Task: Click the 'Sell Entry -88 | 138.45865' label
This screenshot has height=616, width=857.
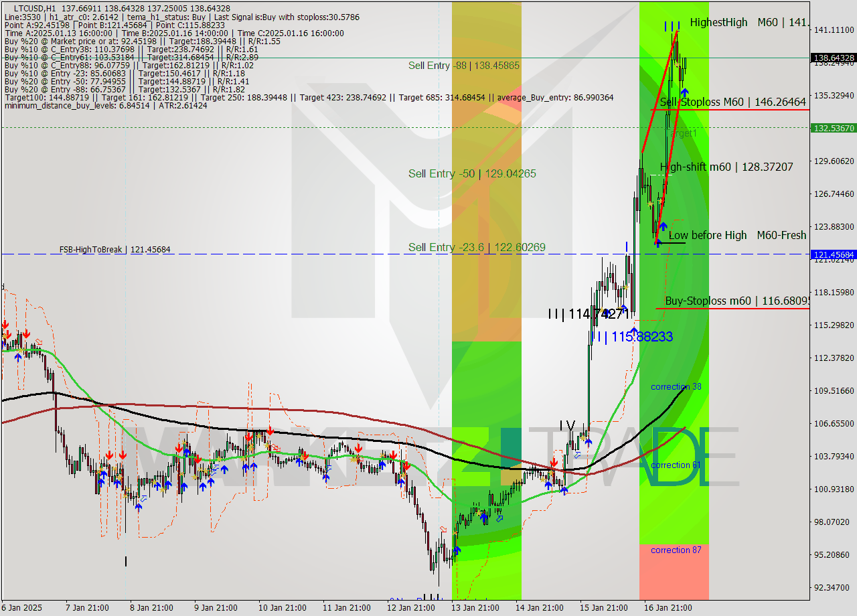Action: pyautogui.click(x=464, y=66)
